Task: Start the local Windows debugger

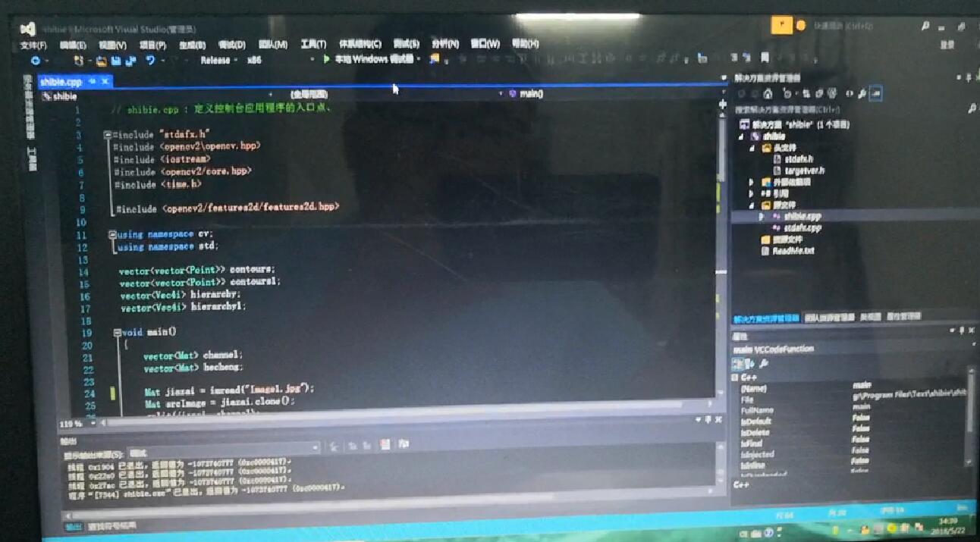Action: click(371, 59)
